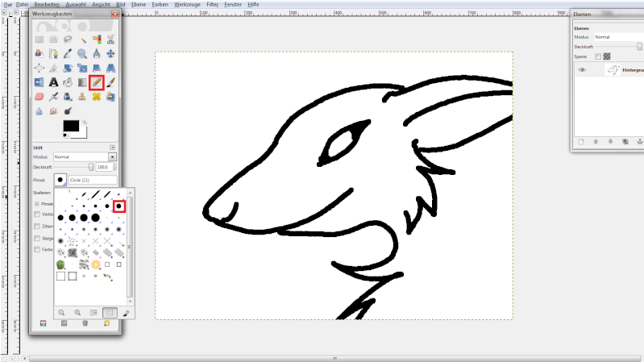
Task: Select the Airbrush tool
Action: (x=53, y=97)
